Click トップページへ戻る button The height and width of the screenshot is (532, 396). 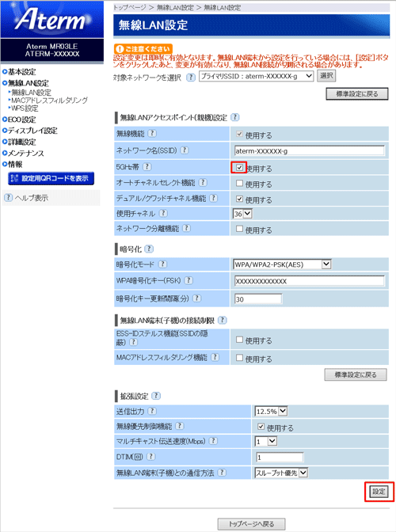[251, 524]
